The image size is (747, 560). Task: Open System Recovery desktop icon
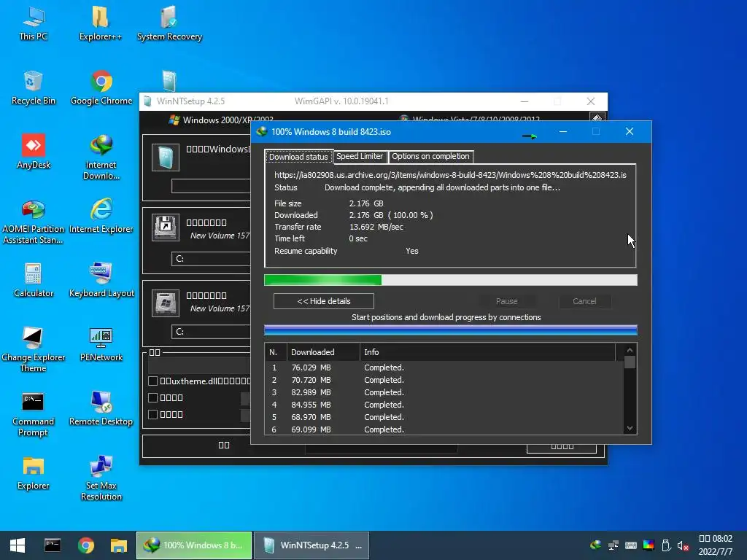(x=169, y=24)
